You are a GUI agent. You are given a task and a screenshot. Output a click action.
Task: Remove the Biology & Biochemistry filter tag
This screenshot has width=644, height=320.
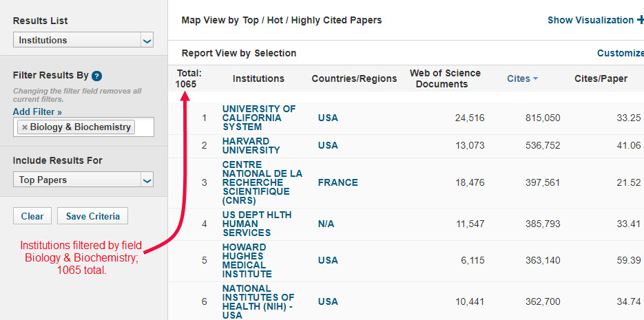point(25,127)
